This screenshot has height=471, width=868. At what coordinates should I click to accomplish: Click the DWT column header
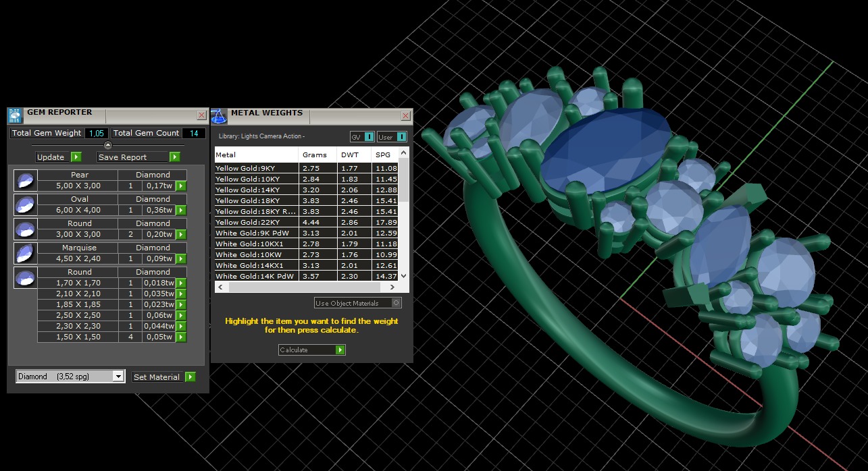[355, 155]
